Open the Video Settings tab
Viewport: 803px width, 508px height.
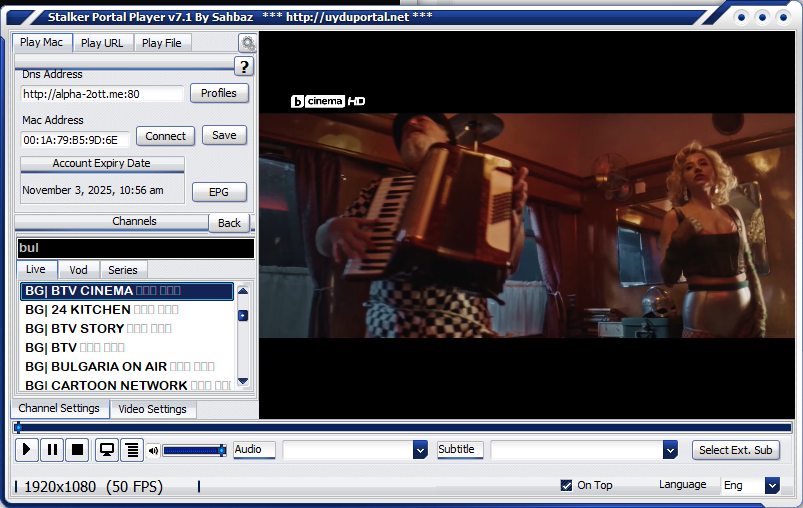tap(152, 409)
